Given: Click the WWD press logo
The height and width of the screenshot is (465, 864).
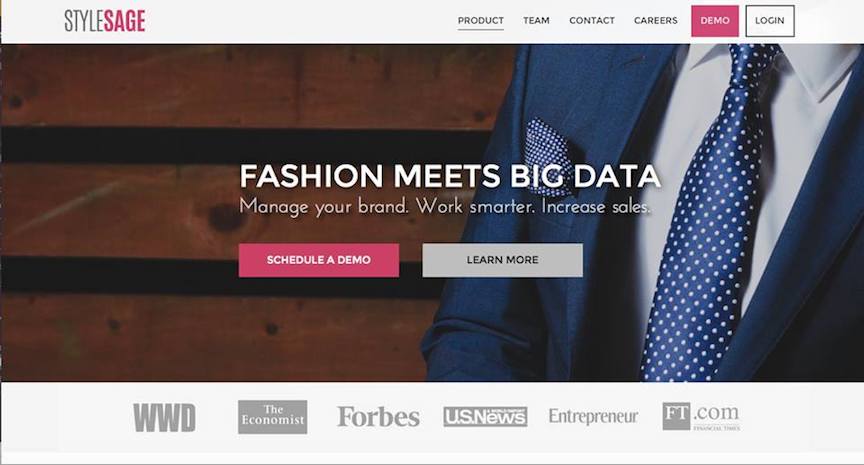Looking at the screenshot, I should click(x=164, y=418).
